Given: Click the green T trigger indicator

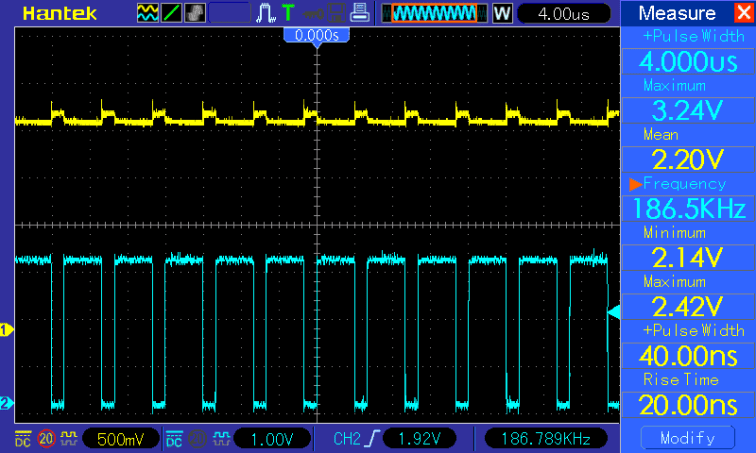Looking at the screenshot, I should [289, 13].
